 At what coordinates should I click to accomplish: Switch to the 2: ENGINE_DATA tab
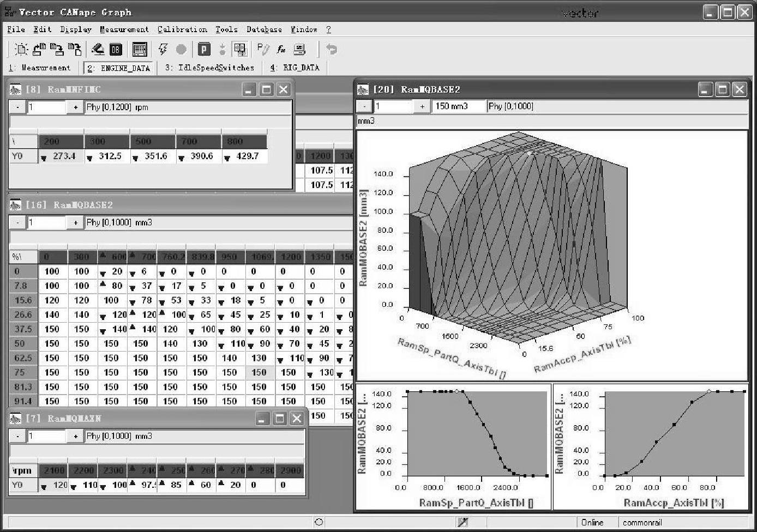click(119, 68)
